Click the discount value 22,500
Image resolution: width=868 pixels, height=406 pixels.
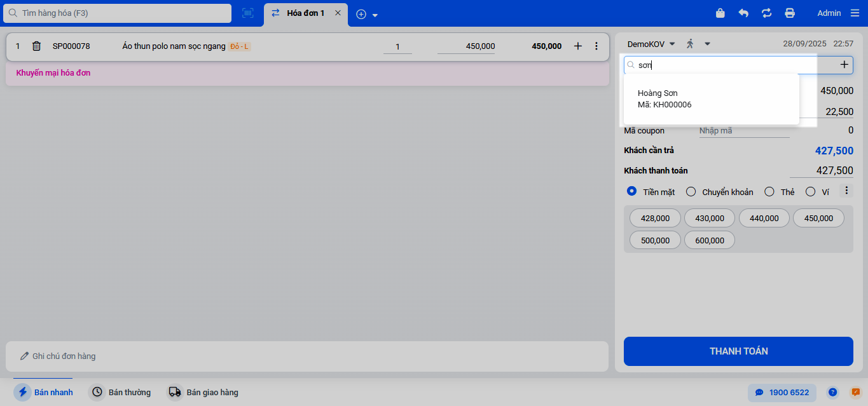839,112
